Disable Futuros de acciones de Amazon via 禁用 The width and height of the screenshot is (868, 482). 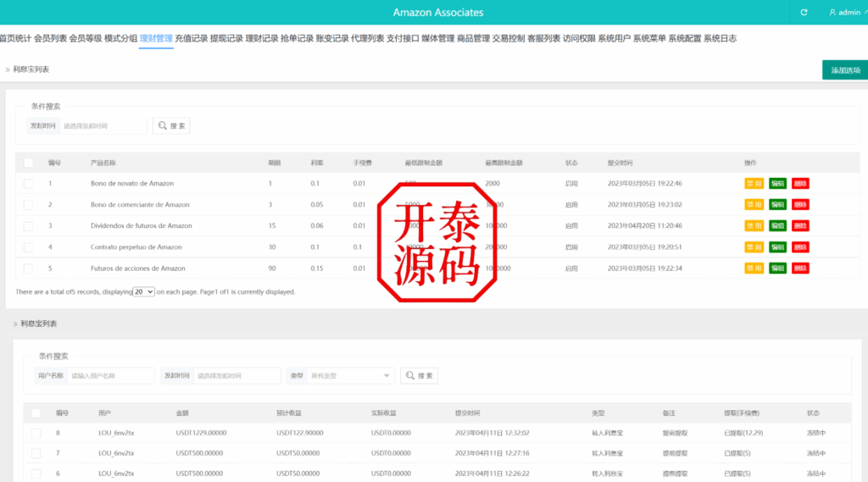(754, 269)
